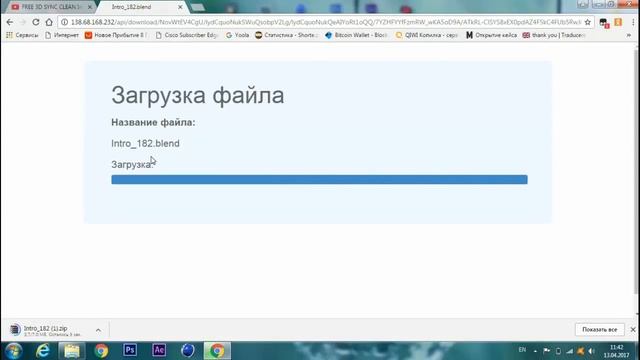Viewport: 640px width, 360px height.
Task: Click the blue download progress bar
Action: (x=319, y=180)
